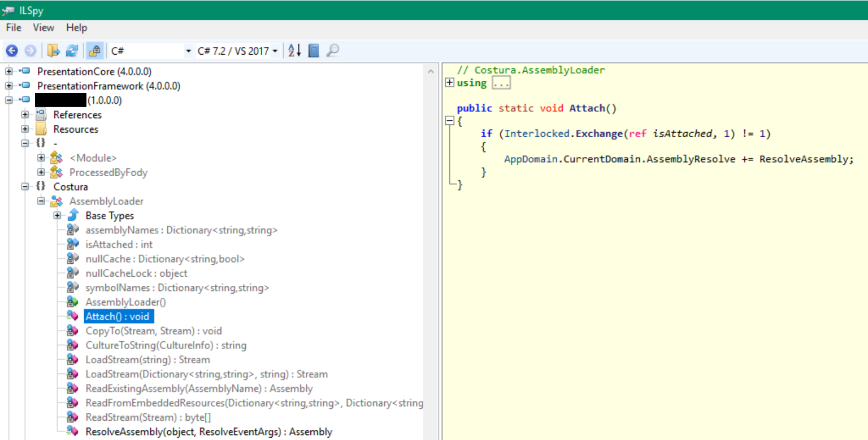This screenshot has width=868, height=440.
Task: Select the Attach() : void method
Action: tap(118, 316)
